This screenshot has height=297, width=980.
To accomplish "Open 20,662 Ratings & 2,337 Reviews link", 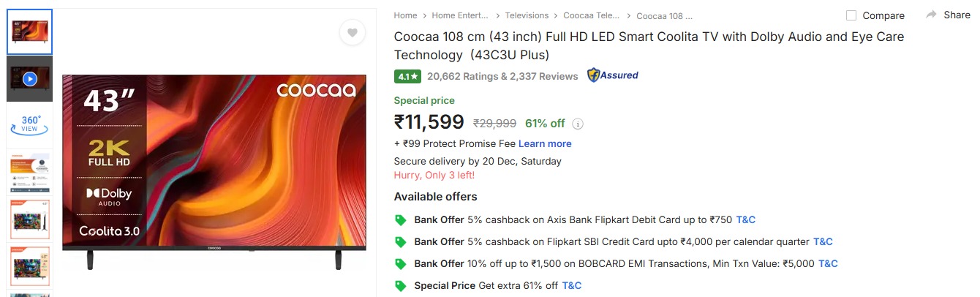I will click(x=502, y=76).
